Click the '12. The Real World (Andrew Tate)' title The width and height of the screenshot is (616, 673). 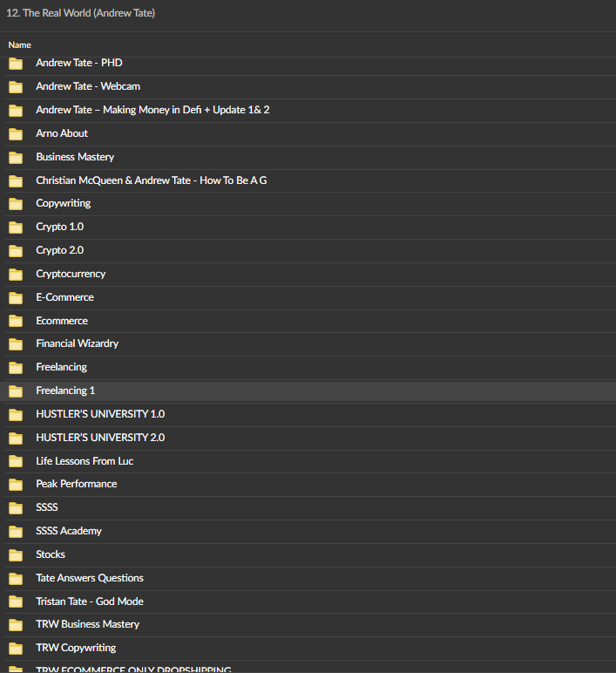(81, 13)
